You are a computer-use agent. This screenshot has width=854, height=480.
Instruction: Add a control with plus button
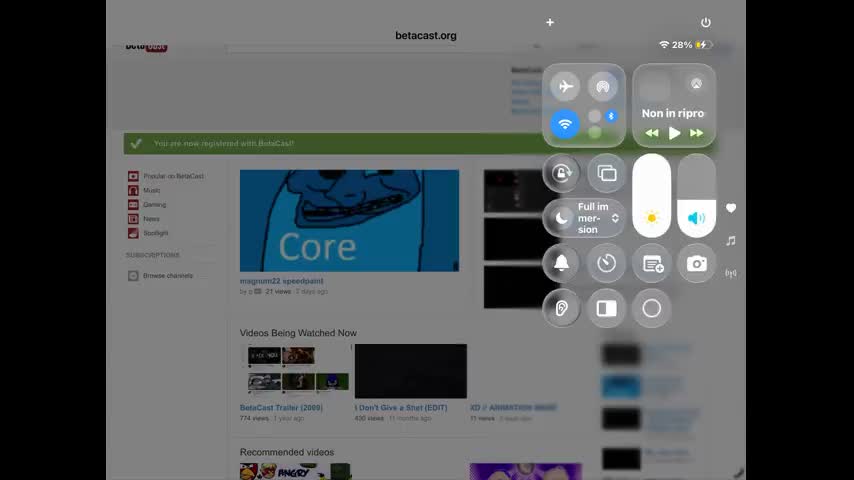550,22
